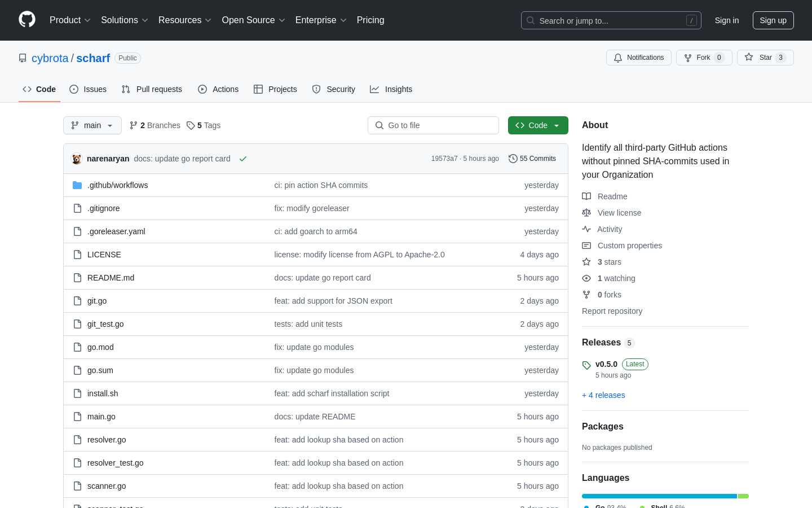This screenshot has width=812, height=508.
Task: Expand the Resources menu
Action: point(185,20)
